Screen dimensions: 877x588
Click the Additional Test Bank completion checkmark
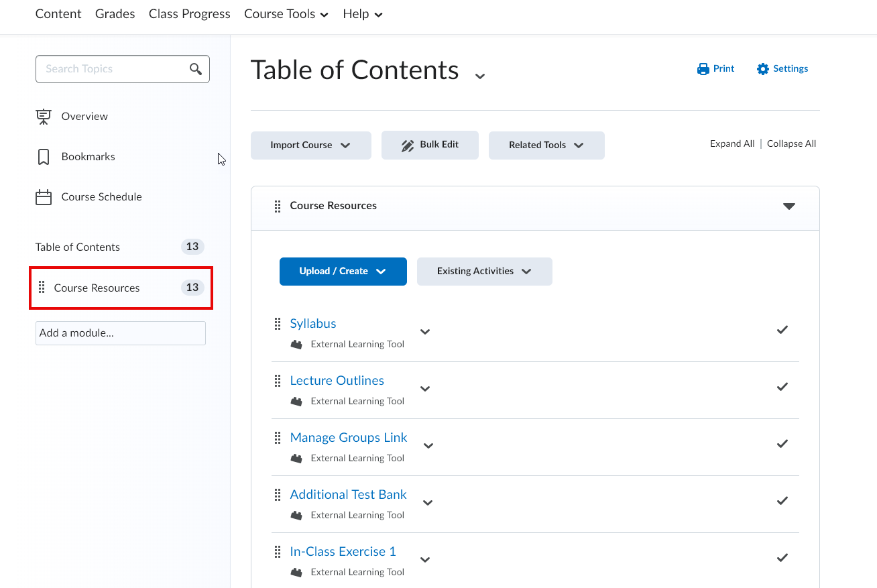tap(782, 501)
